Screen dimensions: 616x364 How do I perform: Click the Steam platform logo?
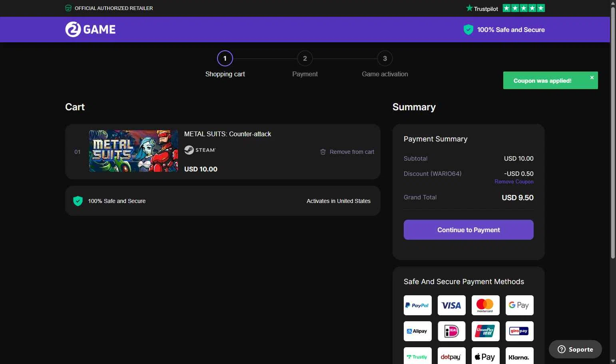pos(200,150)
